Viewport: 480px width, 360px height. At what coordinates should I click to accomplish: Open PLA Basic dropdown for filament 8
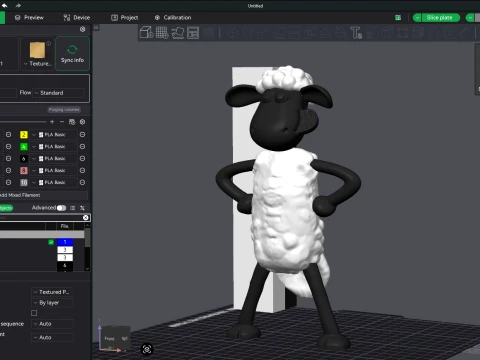pos(54,170)
